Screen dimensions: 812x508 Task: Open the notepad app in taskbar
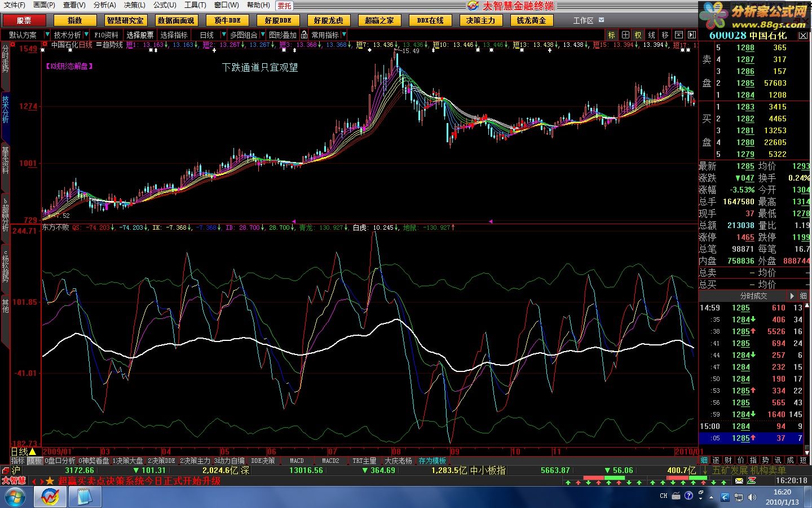85,497
